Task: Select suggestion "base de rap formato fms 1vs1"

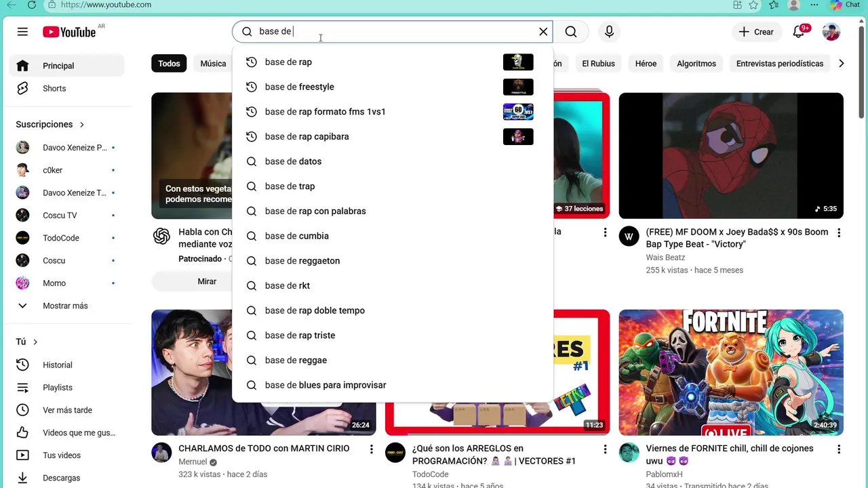Action: pos(393,112)
